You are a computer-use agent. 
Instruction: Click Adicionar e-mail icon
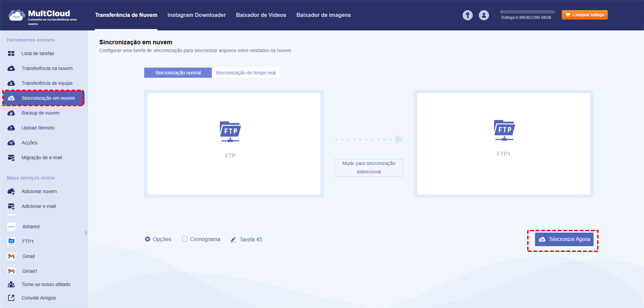tap(11, 206)
